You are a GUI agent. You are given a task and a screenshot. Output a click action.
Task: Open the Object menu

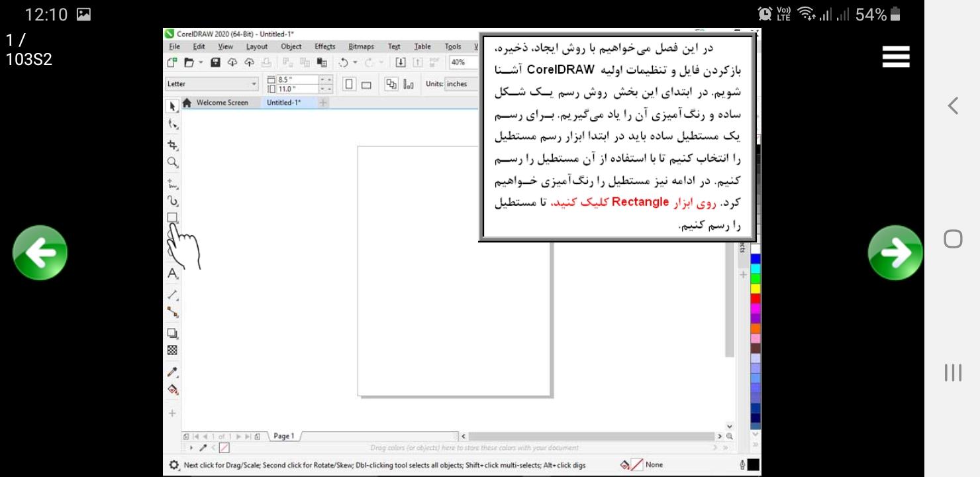[x=291, y=46]
